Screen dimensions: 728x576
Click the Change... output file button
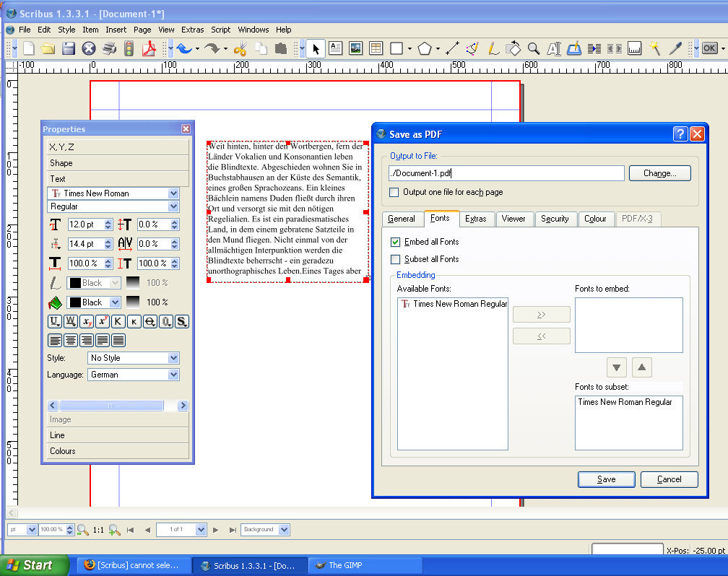(x=659, y=173)
